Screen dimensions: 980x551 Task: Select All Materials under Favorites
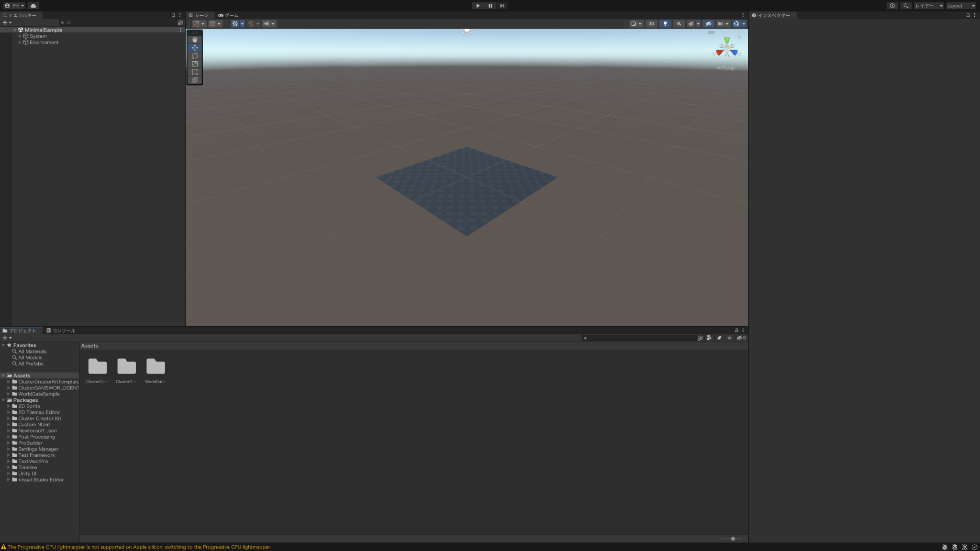tap(32, 352)
